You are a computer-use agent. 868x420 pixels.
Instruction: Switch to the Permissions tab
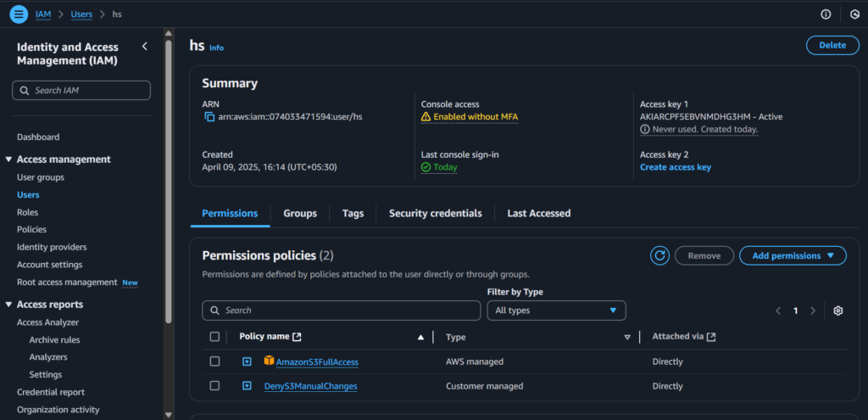tap(230, 213)
